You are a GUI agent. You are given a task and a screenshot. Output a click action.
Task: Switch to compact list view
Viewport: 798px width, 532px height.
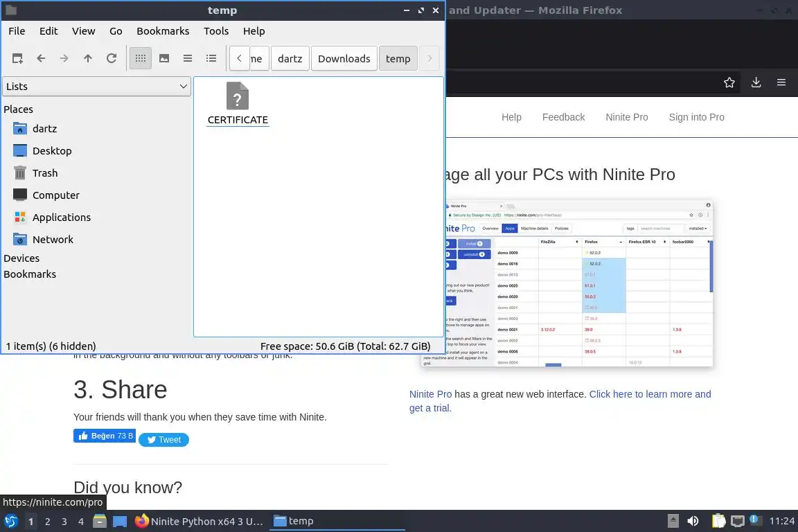tap(187, 59)
